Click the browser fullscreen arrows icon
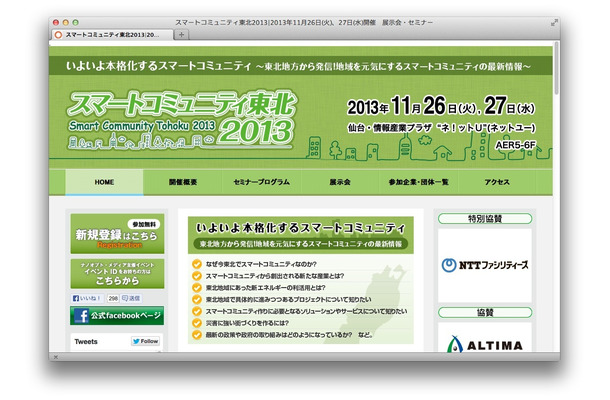 [554, 23]
